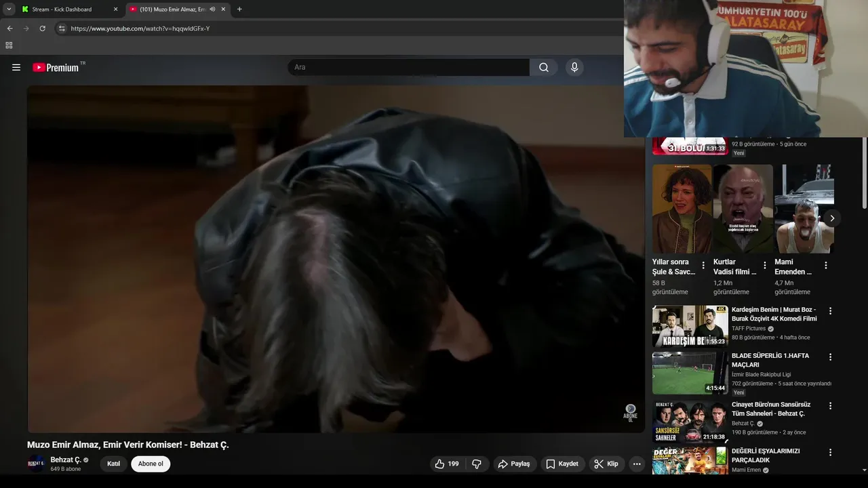The image size is (868, 488).
Task: Open the YouTube hamburger guide menu
Action: pos(16,67)
